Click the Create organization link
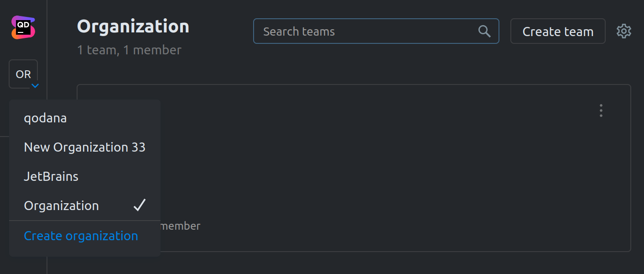The image size is (644, 274). (x=81, y=236)
